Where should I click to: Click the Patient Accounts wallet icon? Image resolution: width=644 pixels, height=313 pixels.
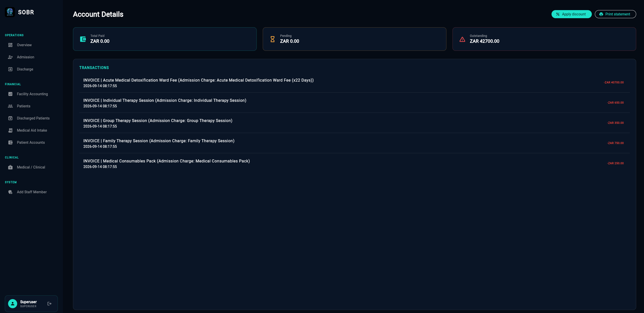[x=10, y=142]
